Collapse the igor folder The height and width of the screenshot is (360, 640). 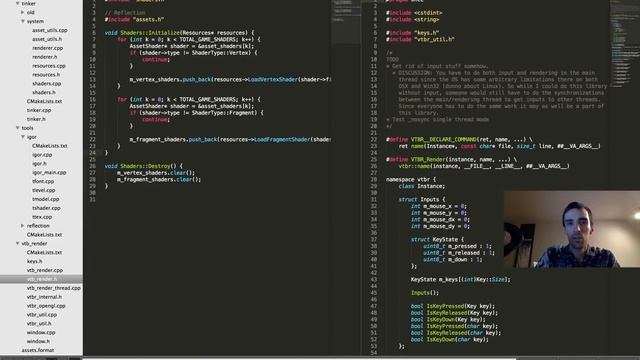(23, 137)
